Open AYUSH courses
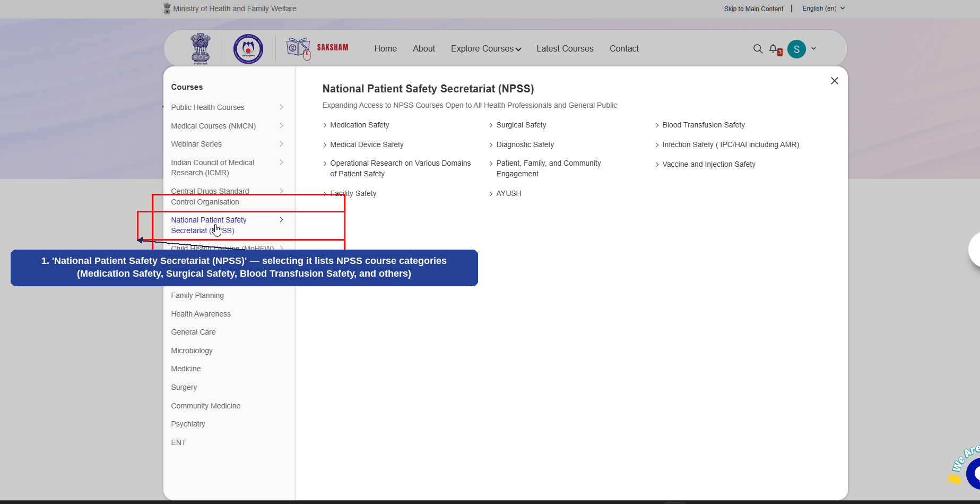This screenshot has height=504, width=980. click(x=508, y=193)
